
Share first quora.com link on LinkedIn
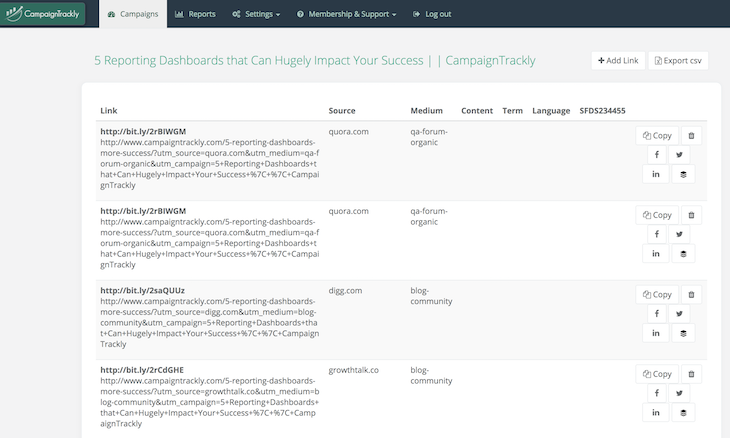tap(656, 175)
